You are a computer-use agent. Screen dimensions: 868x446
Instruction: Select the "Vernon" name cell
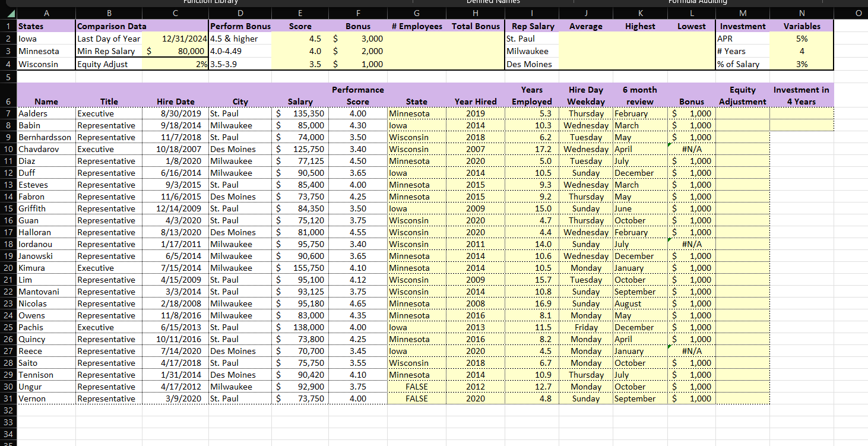click(x=46, y=398)
